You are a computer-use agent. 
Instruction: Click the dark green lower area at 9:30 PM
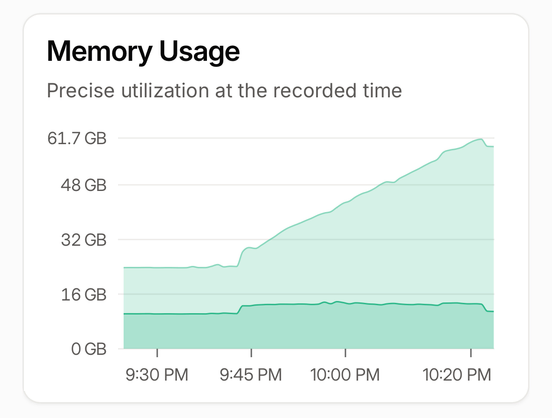(157, 331)
